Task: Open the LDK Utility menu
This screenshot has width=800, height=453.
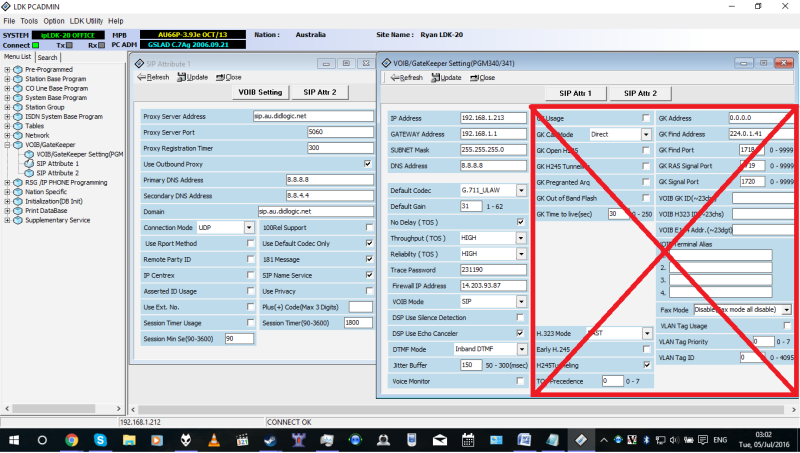Action: pos(86,21)
